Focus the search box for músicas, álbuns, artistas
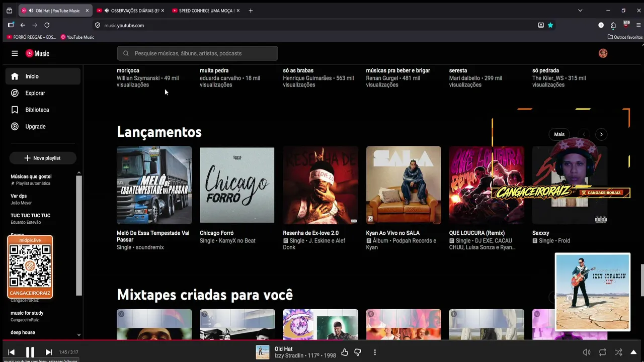644x362 pixels. 197,53
